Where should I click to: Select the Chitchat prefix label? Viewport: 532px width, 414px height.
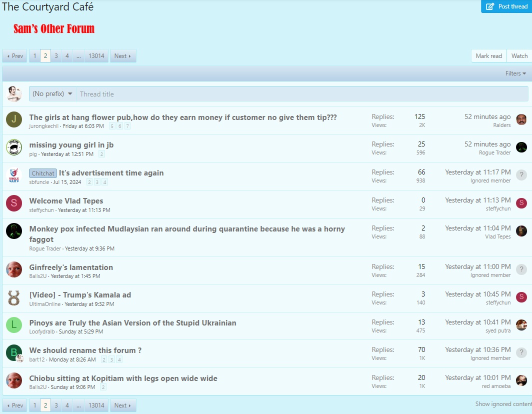(x=43, y=173)
